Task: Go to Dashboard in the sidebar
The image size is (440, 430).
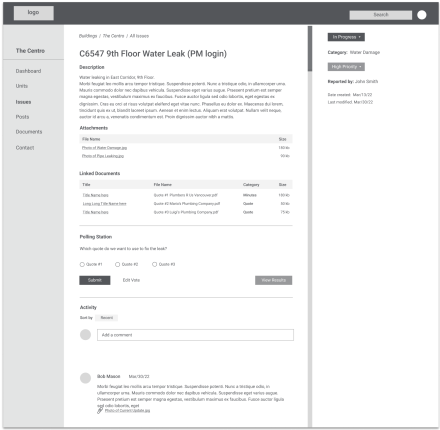Action: pyautogui.click(x=28, y=71)
